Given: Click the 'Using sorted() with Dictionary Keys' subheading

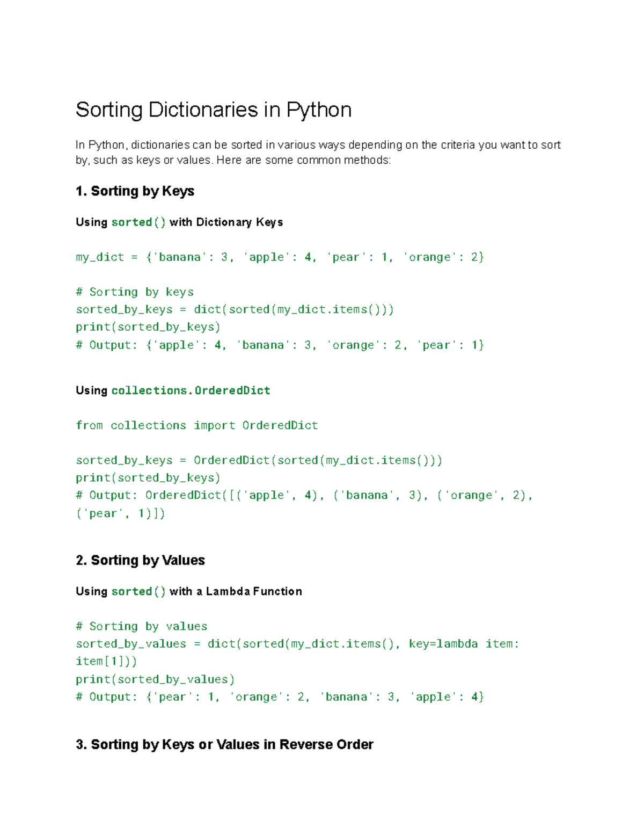Looking at the screenshot, I should 179,222.
